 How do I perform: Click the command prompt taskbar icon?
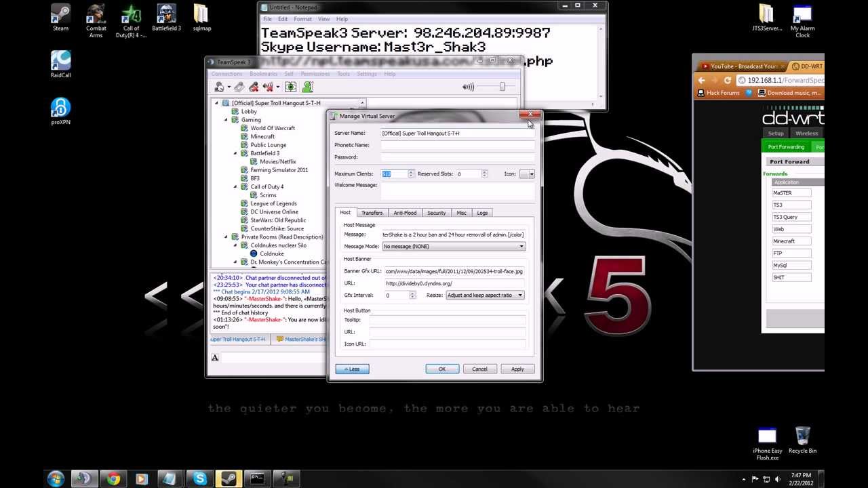pyautogui.click(x=257, y=479)
